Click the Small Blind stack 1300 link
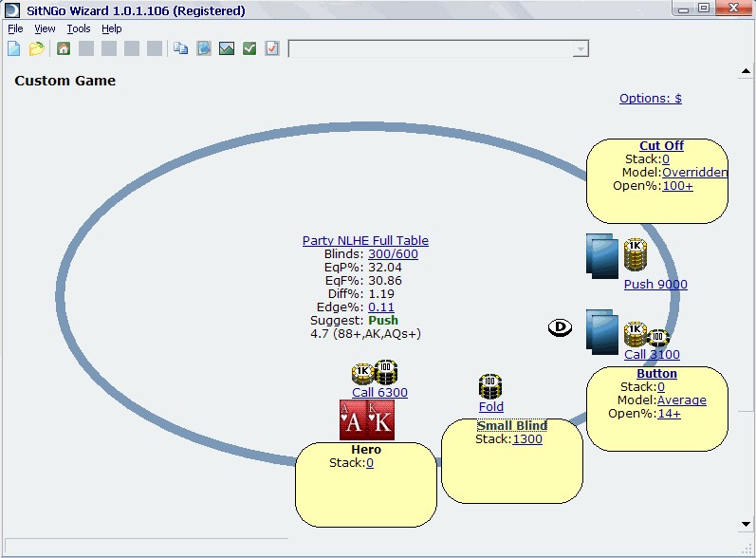This screenshot has height=558, width=756. (527, 439)
